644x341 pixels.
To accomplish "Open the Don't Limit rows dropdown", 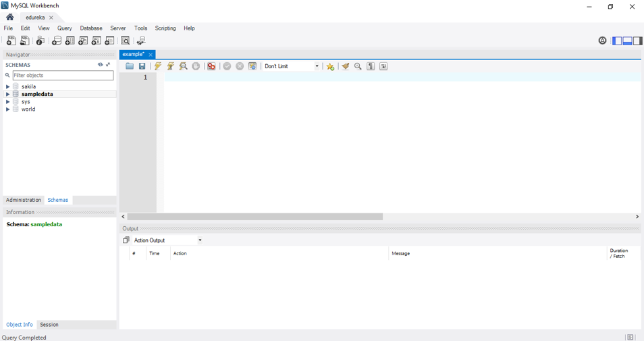I will pos(292,66).
